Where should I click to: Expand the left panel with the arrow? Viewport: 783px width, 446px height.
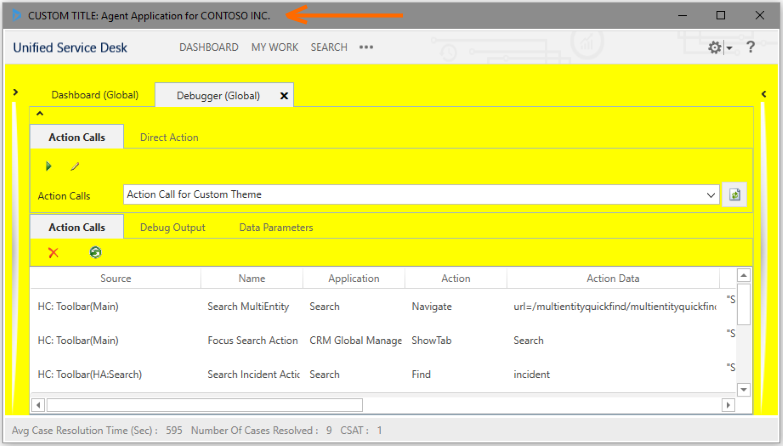click(x=15, y=92)
